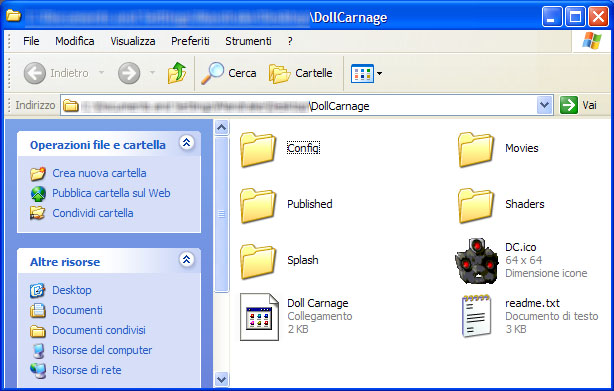Click Crea nuova cartella icon
This screenshot has height=391, width=614.
38,173
